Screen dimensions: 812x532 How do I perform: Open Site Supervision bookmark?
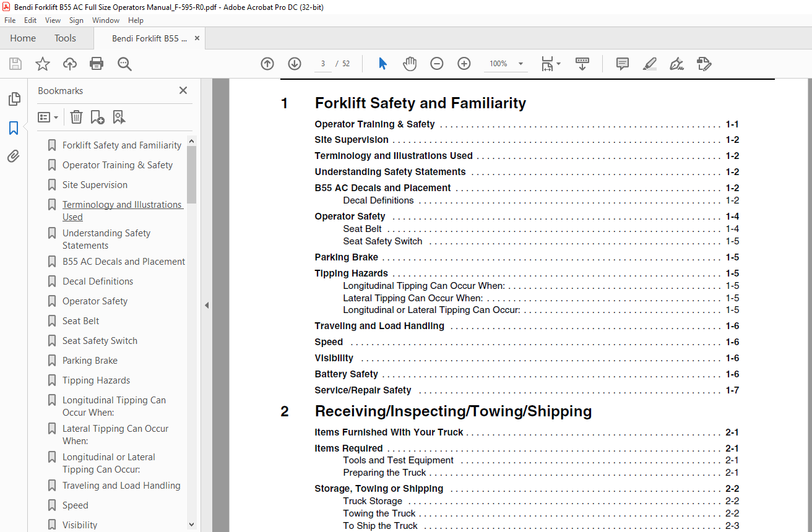[x=95, y=185]
